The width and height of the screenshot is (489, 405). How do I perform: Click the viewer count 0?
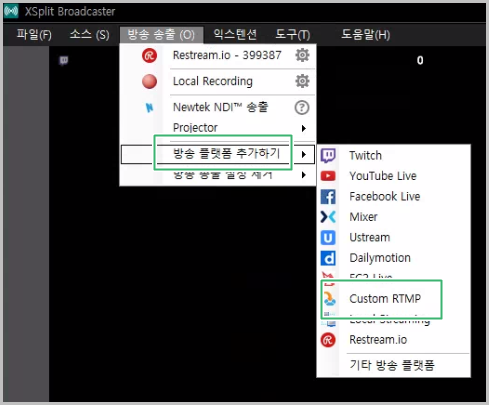(x=420, y=60)
